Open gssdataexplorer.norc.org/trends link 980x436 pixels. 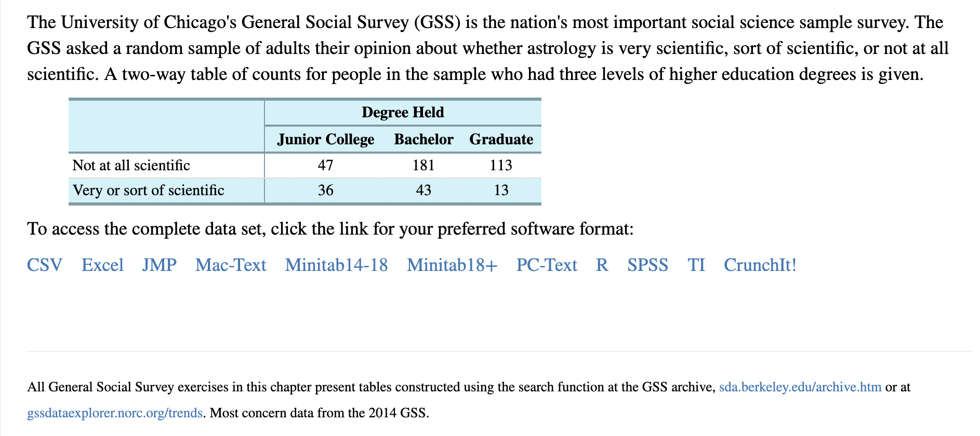[x=115, y=413]
